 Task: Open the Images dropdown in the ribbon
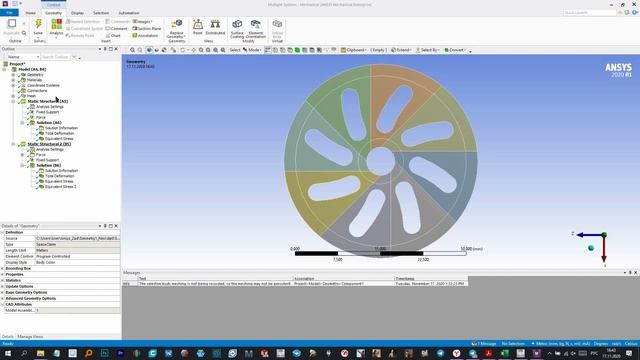(x=142, y=22)
